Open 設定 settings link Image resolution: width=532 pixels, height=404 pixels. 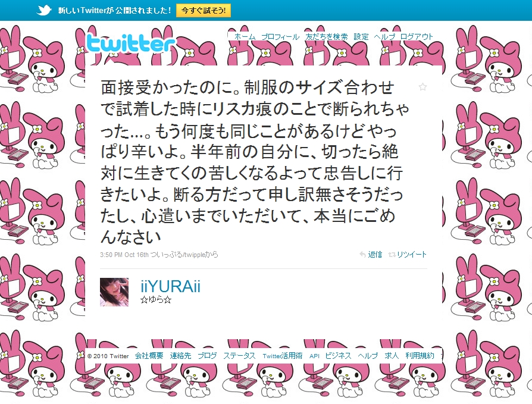[x=361, y=36]
